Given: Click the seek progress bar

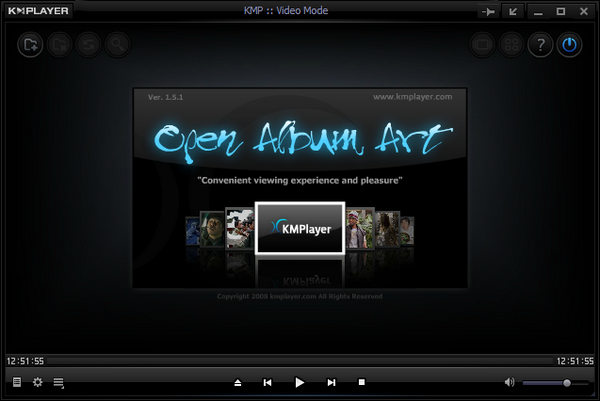Looking at the screenshot, I should click(300, 360).
